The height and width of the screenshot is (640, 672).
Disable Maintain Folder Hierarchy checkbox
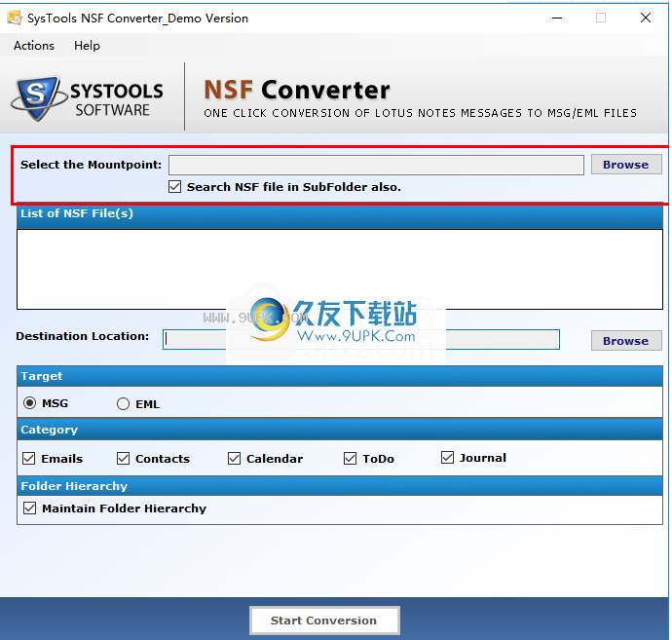click(29, 508)
